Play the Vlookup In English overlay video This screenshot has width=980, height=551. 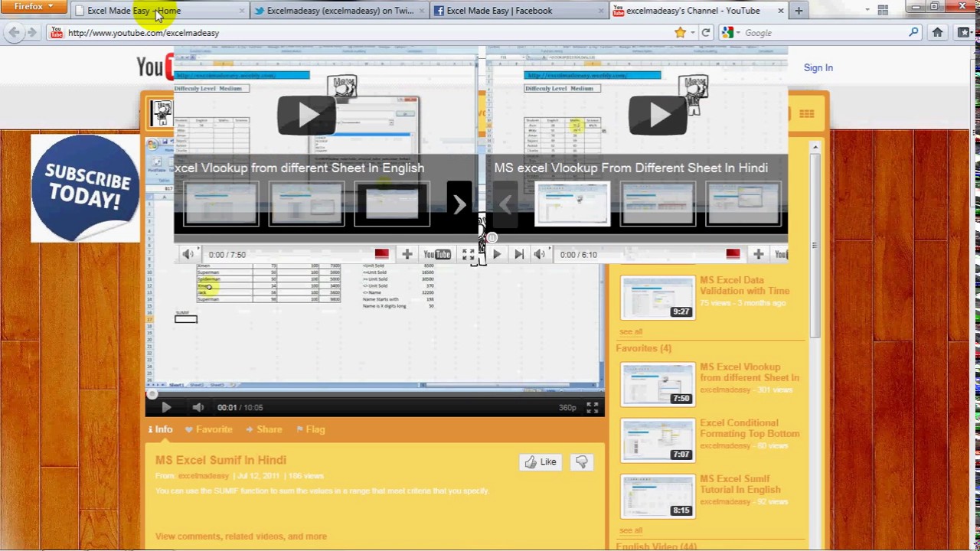point(306,115)
